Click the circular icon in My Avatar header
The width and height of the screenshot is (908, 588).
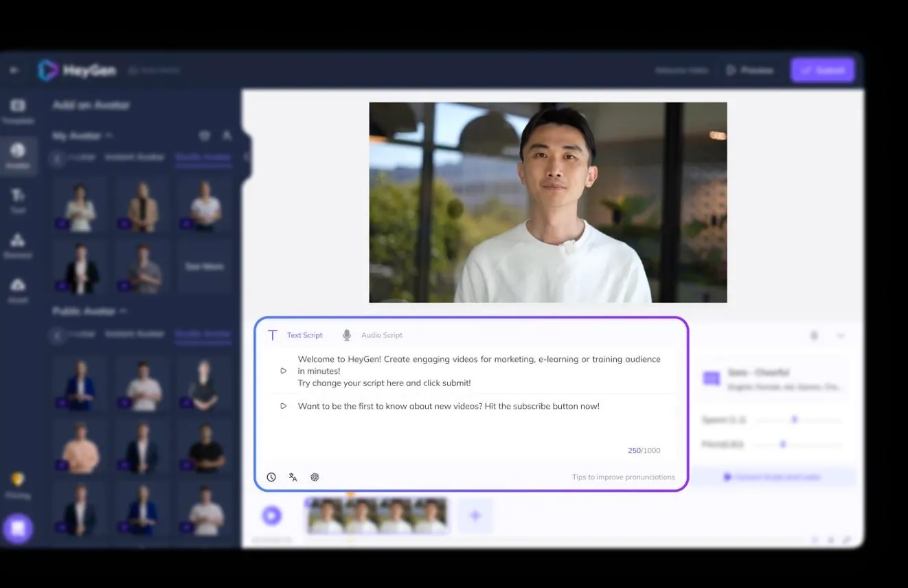204,135
